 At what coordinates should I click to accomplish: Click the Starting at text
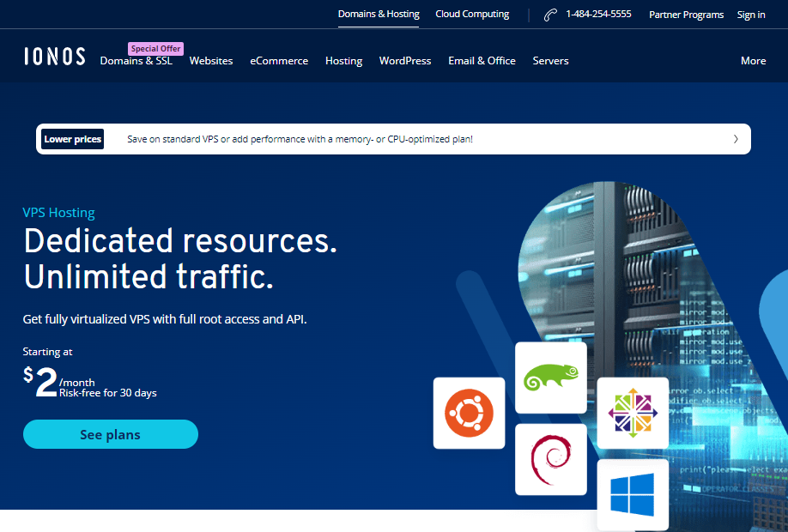47,352
